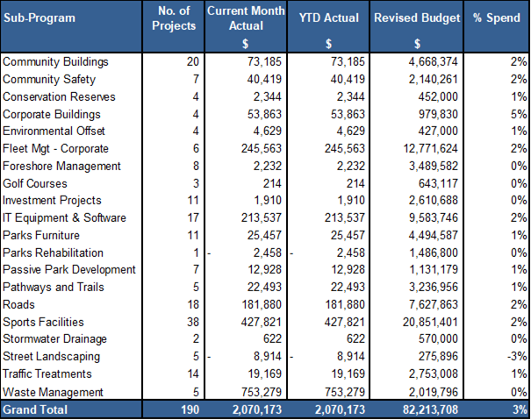Image resolution: width=531 pixels, height=420 pixels.
Task: Select the 38 projects count cell
Action: coord(193,322)
